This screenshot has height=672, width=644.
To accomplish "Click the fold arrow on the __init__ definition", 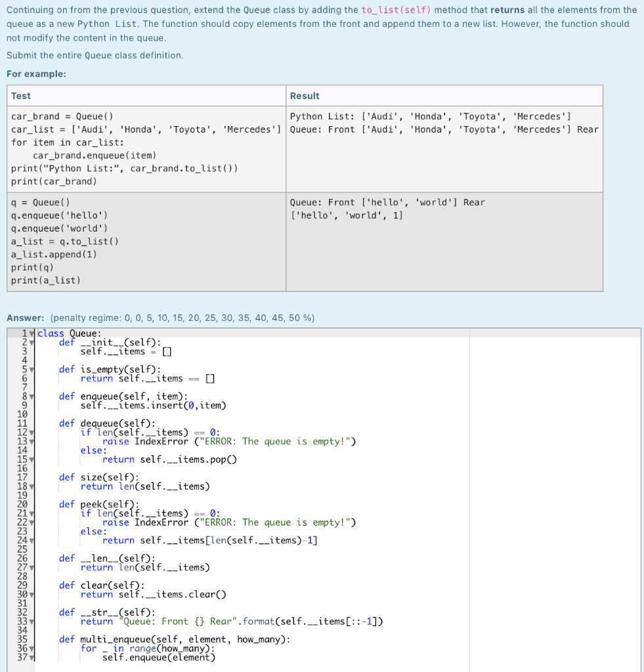I will [32, 342].
